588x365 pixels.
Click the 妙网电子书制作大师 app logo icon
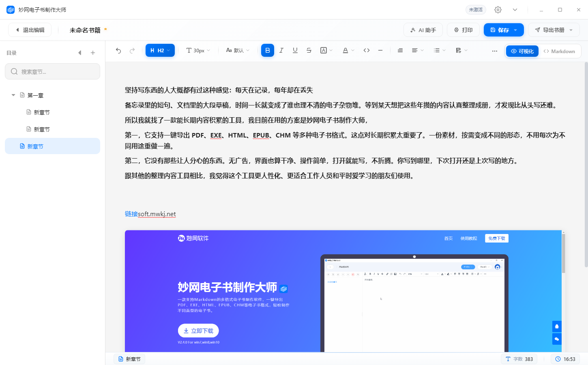[11, 10]
